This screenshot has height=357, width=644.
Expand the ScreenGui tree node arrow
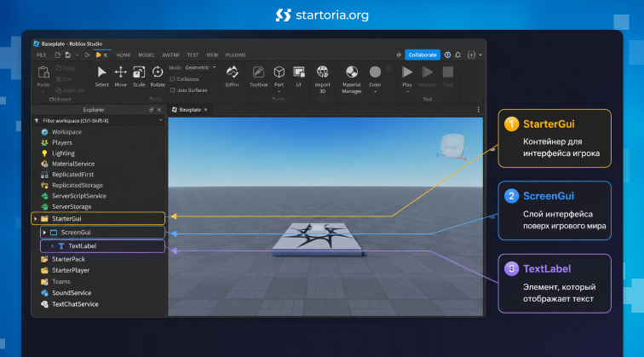pyautogui.click(x=44, y=233)
